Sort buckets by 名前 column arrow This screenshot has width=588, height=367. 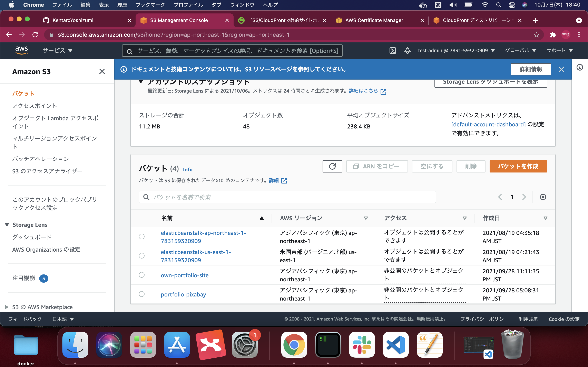(x=262, y=218)
